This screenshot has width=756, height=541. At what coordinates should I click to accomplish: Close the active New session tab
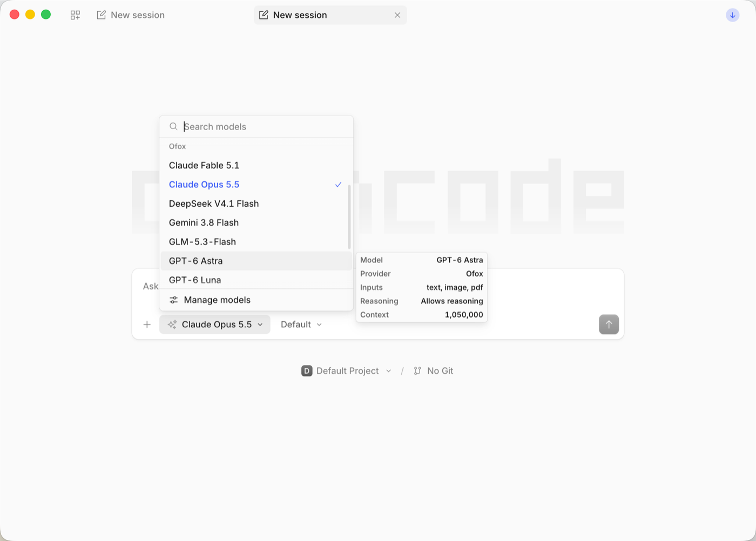397,15
